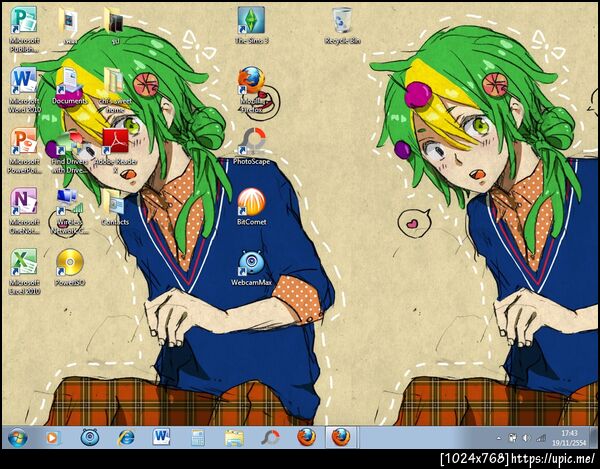Open the power icon in the system tray
The height and width of the screenshot is (469, 600).
click(512, 438)
